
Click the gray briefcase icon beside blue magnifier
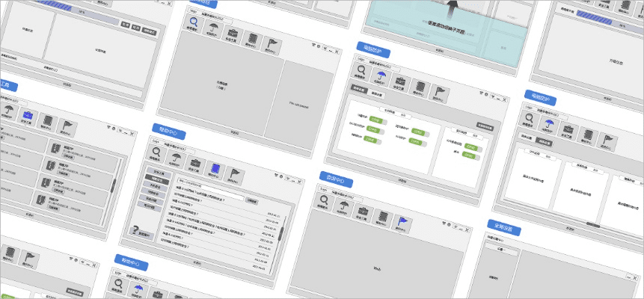(233, 34)
